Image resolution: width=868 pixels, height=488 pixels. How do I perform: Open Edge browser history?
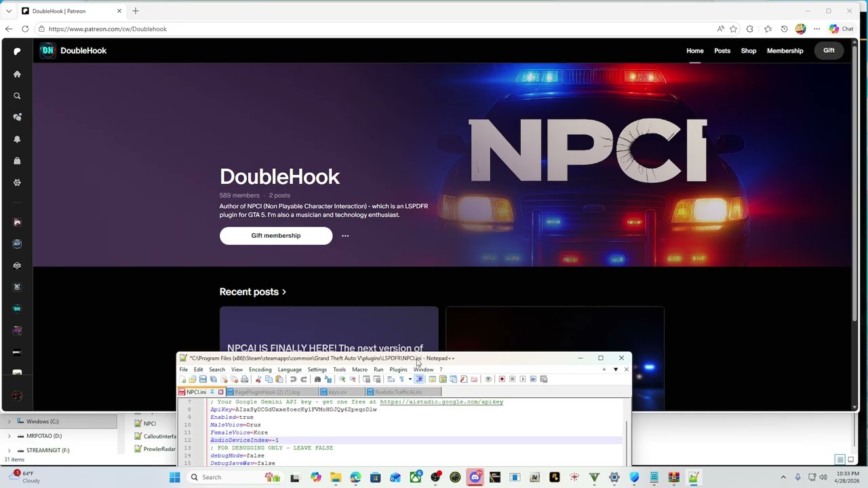pos(784,29)
